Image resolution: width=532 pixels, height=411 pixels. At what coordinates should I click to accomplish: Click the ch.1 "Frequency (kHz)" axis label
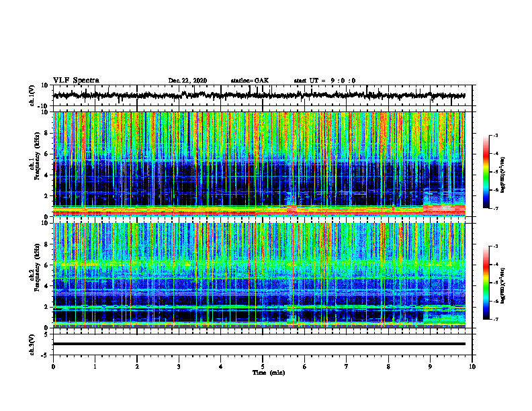(x=37, y=156)
